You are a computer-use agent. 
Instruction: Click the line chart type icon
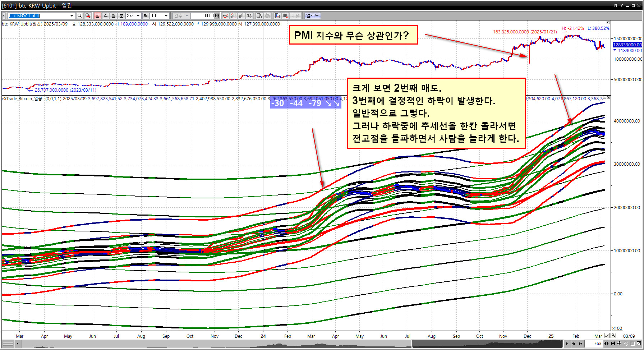[226, 16]
